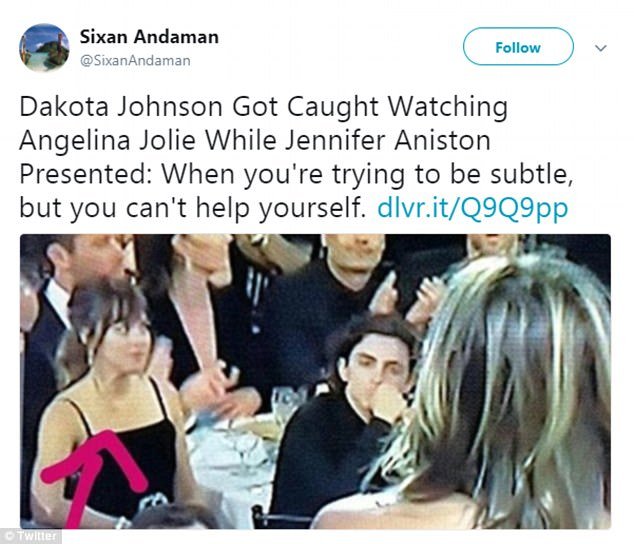Click the © Twitter watermark
Image resolution: width=634 pixels, height=544 pixels.
(31, 536)
